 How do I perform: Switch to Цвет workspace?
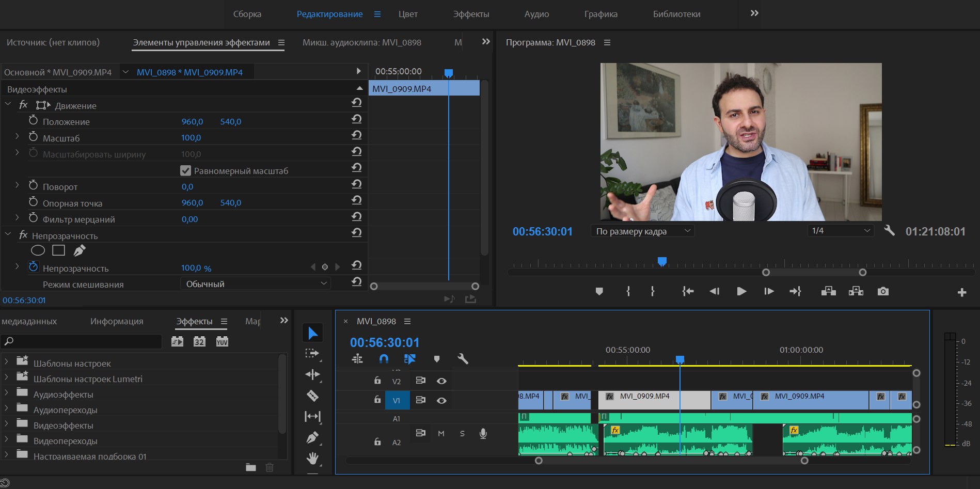pos(408,14)
